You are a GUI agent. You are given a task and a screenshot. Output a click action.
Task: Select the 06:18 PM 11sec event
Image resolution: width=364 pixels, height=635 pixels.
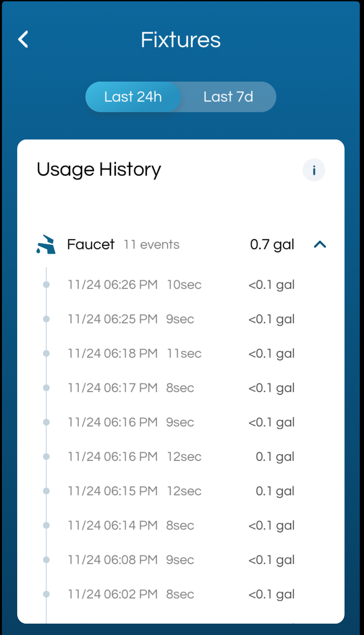(x=181, y=353)
